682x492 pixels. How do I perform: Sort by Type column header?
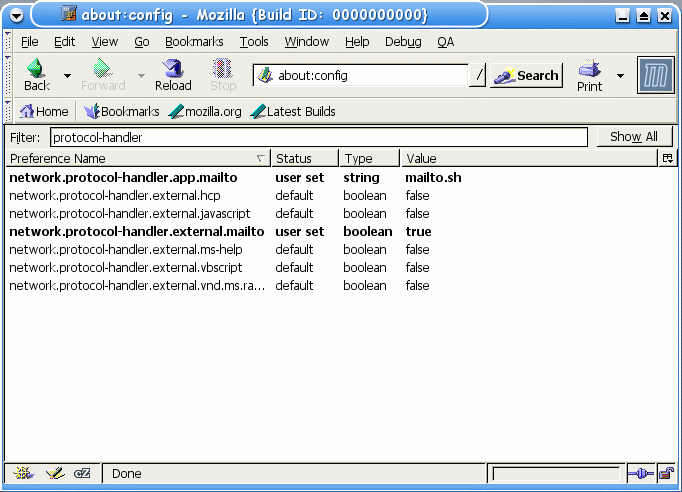(369, 158)
